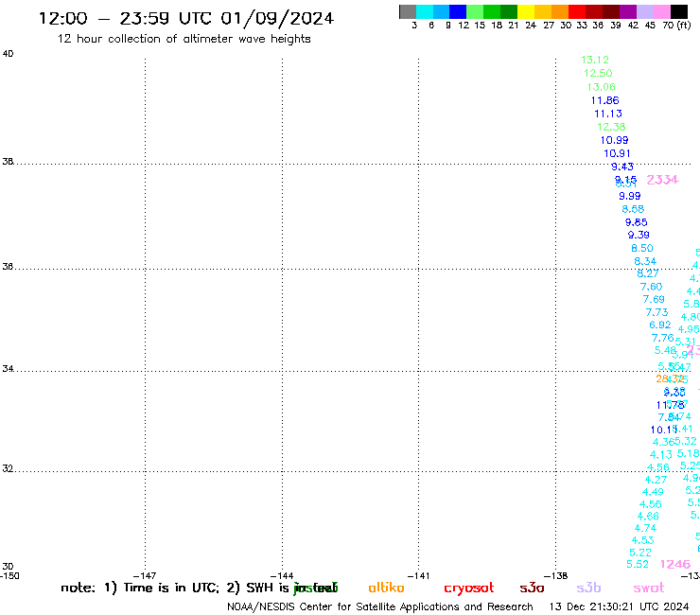Select wave height 9.39
This screenshot has height=615, width=700.
coord(639,235)
